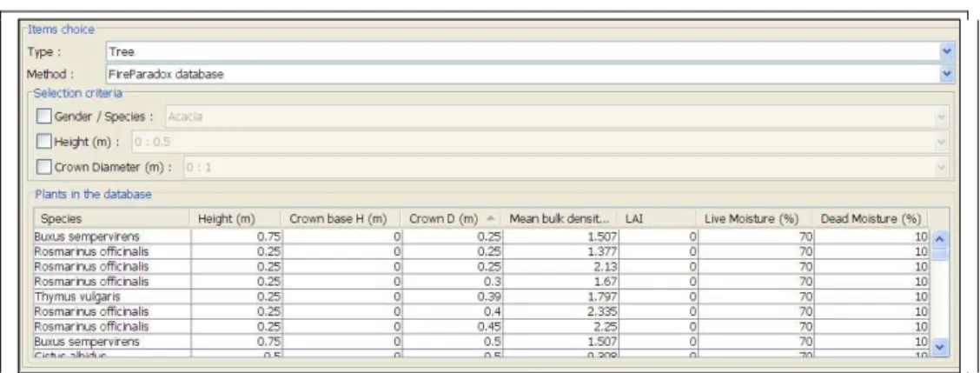Sort table by Species column header

(112, 219)
